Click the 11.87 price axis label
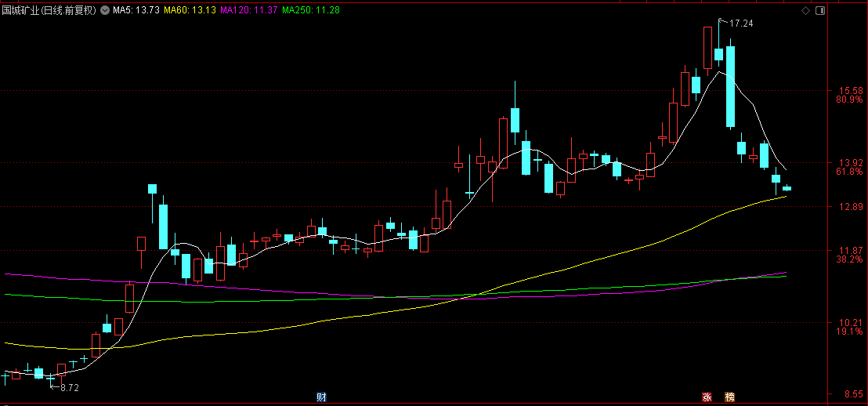The height and width of the screenshot is (406, 868). pos(850,250)
